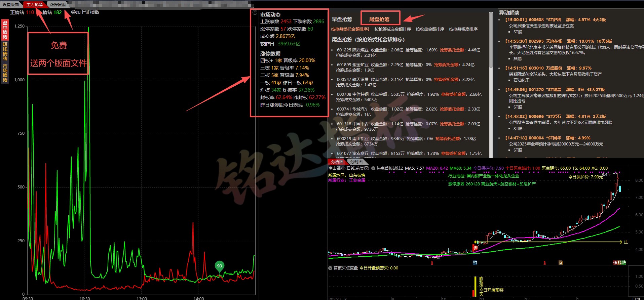Select the 000708 中信特钢 row
The image size is (644, 300).
click(409, 97)
